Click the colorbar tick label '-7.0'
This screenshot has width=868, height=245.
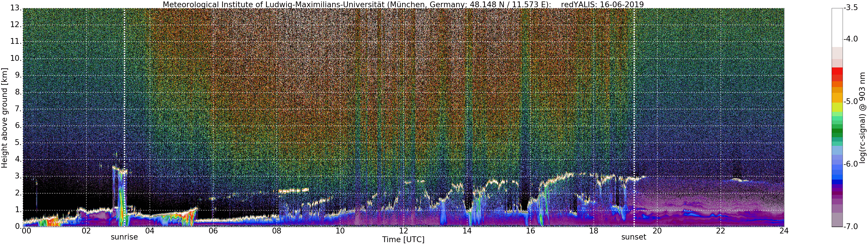(850, 227)
